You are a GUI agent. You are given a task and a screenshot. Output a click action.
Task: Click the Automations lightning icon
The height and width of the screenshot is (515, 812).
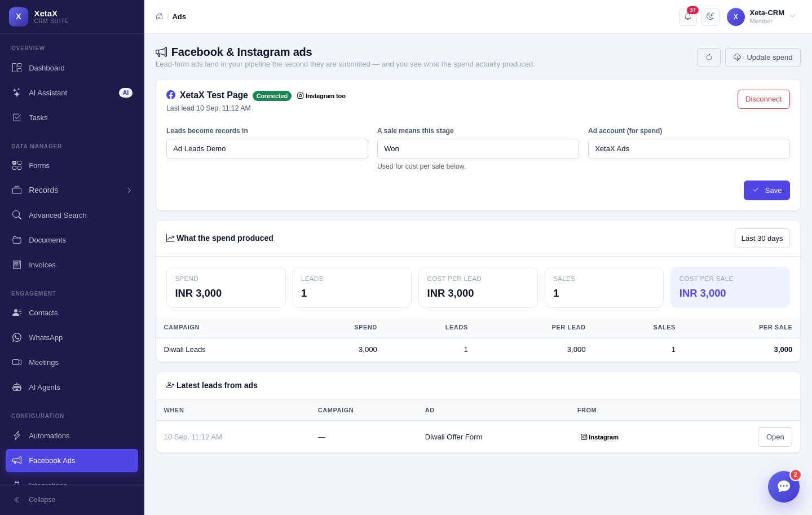17,435
